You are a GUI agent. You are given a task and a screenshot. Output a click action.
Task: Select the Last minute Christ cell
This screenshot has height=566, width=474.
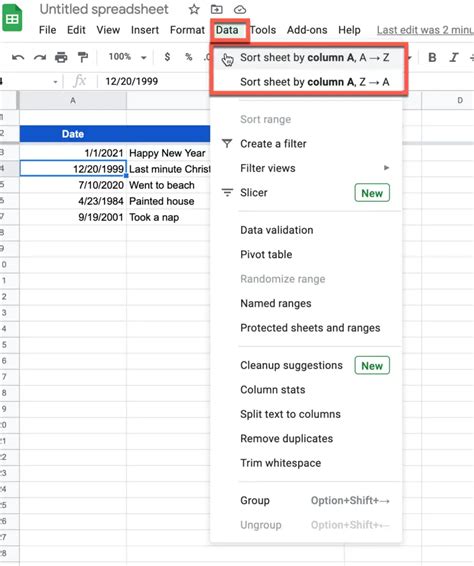168,169
